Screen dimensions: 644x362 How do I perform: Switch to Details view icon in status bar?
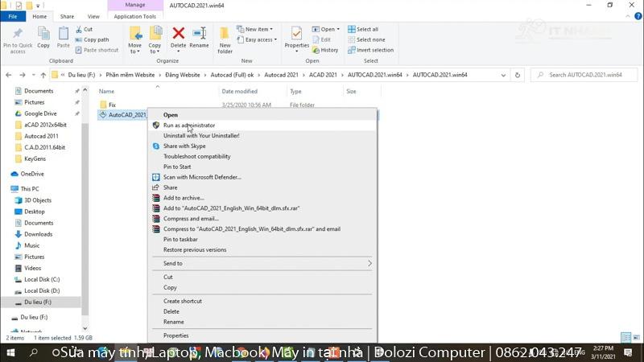(626, 337)
